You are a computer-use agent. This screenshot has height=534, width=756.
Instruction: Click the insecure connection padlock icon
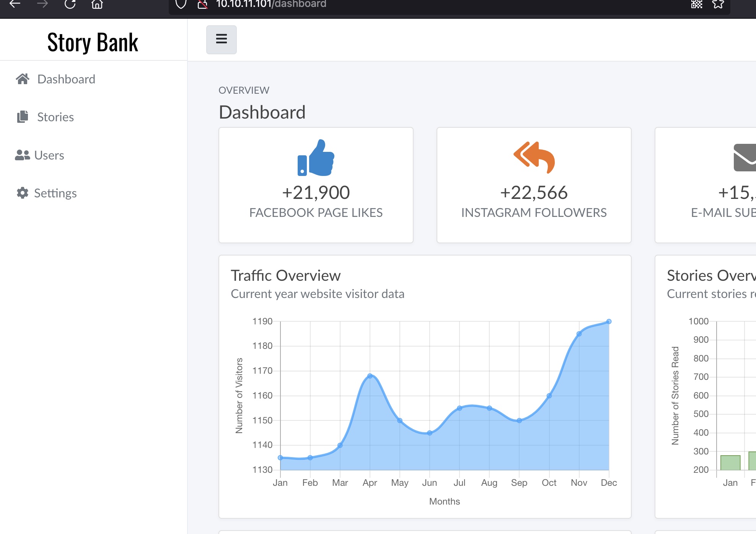pos(202,4)
